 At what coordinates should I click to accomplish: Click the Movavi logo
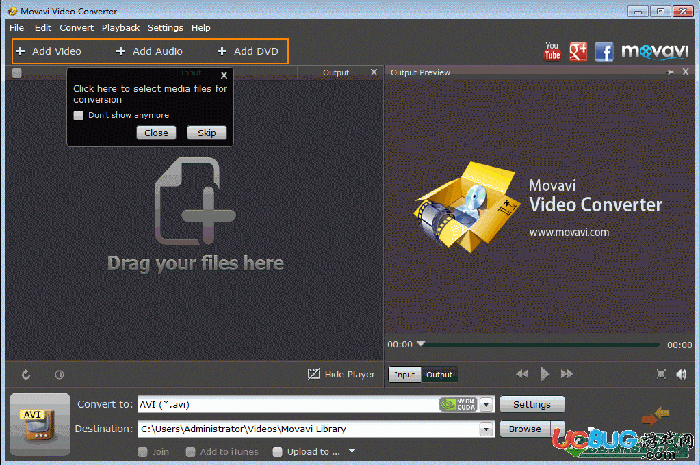pyautogui.click(x=655, y=51)
